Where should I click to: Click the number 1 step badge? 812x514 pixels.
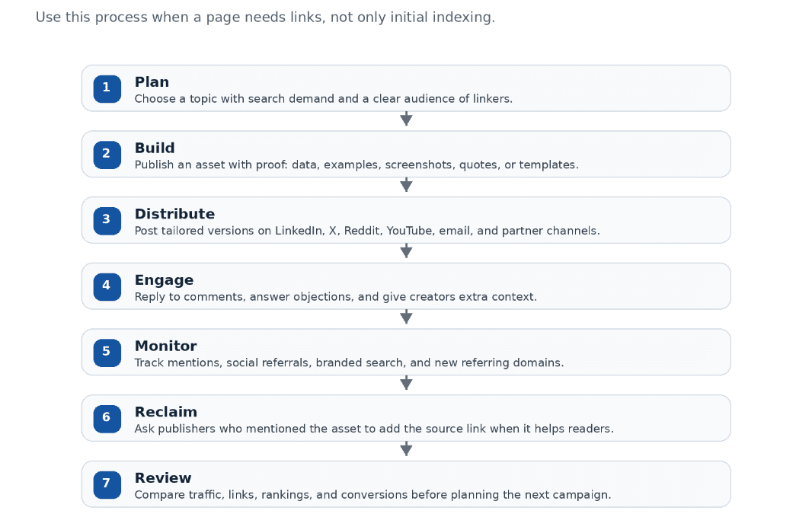(107, 88)
